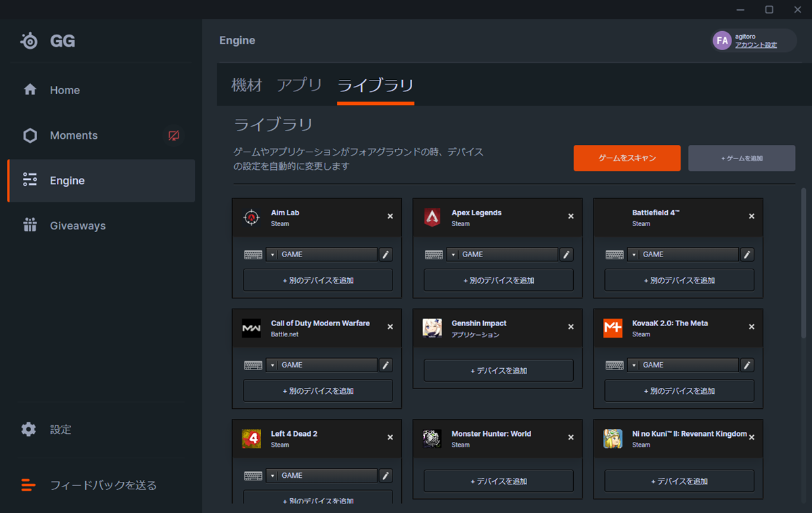Open the KovaaK 2.0 GAME config dropdown
812x513 pixels.
coord(683,365)
